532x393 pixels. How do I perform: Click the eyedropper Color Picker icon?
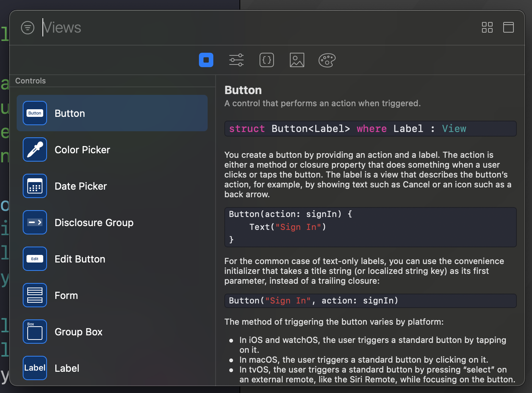pyautogui.click(x=35, y=149)
